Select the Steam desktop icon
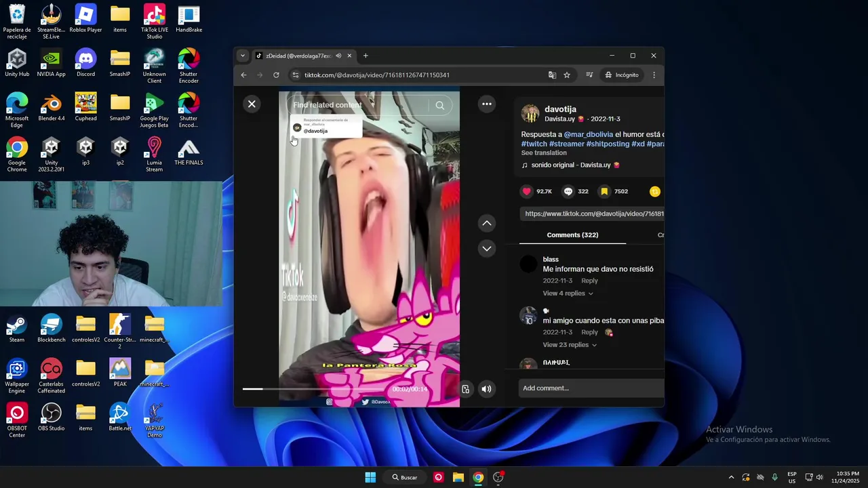 [x=17, y=329]
